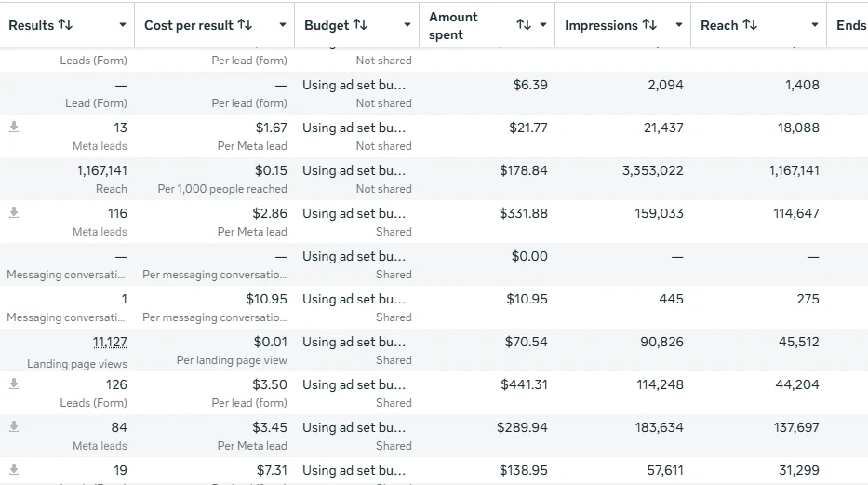Select the 57,611 impressions value
This screenshot has height=485, width=868.
(x=665, y=470)
